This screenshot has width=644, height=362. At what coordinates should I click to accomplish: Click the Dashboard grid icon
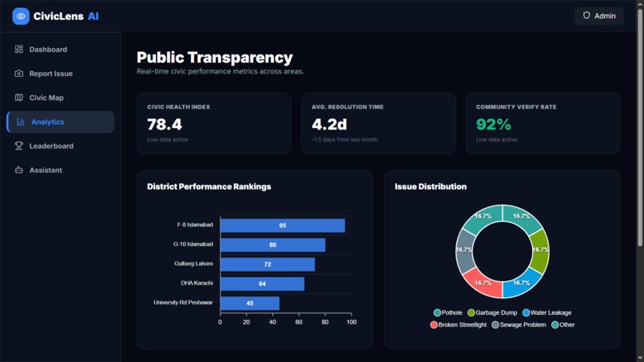click(x=19, y=50)
